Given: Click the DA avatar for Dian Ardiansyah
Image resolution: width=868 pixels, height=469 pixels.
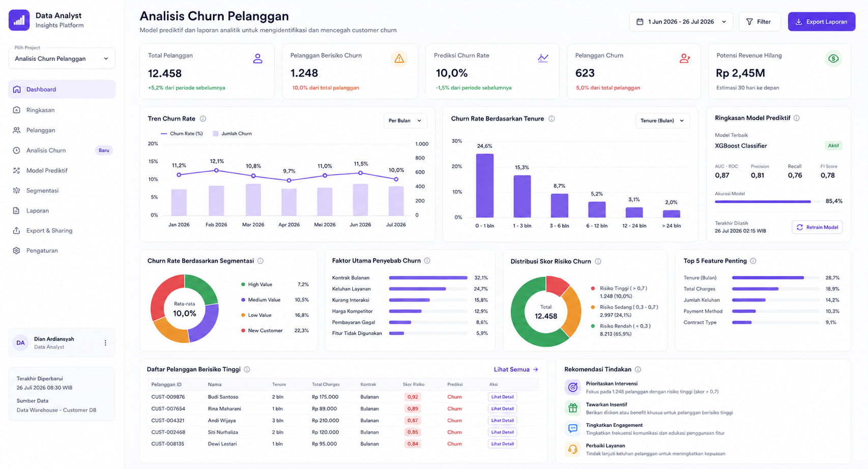Looking at the screenshot, I should pyautogui.click(x=20, y=343).
